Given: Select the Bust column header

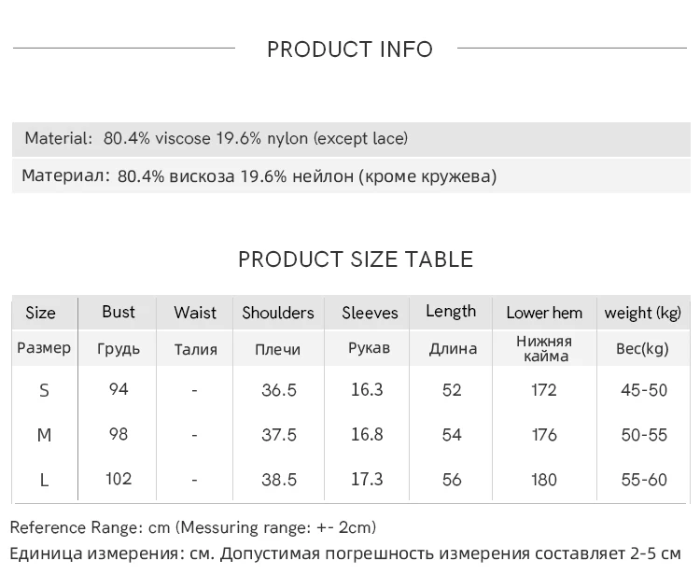Looking at the screenshot, I should pyautogui.click(x=119, y=312).
